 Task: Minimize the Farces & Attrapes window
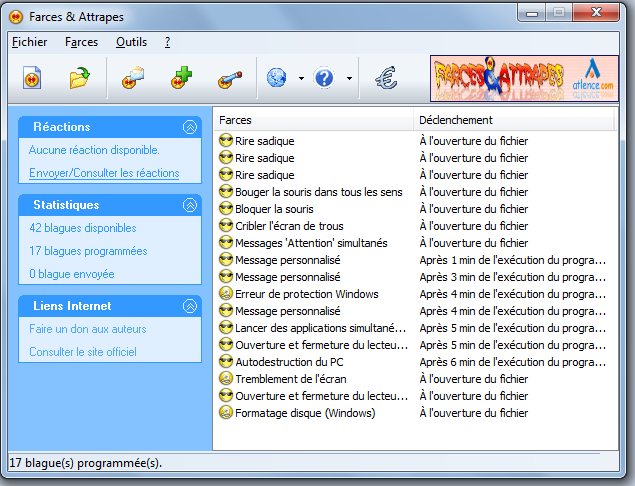point(532,13)
